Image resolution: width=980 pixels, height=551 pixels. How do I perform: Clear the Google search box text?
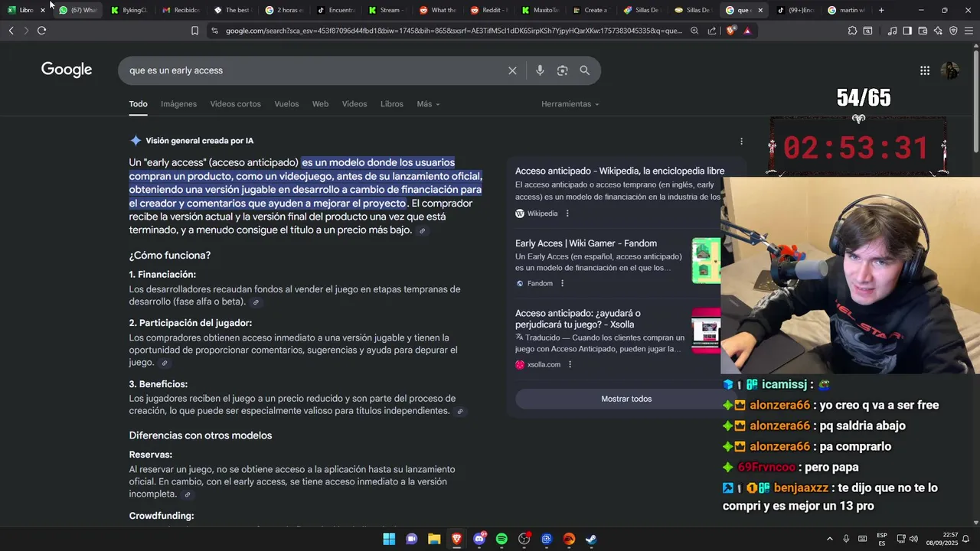[512, 70]
